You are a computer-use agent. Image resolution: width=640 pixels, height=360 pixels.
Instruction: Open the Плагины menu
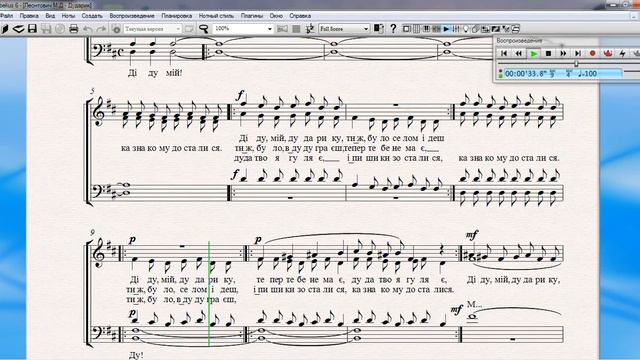tap(251, 16)
